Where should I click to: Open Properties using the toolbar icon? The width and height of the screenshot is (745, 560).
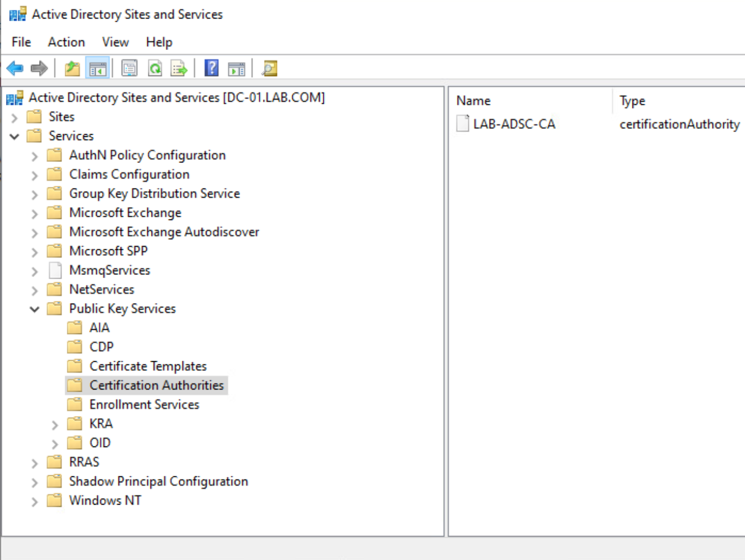pos(129,67)
